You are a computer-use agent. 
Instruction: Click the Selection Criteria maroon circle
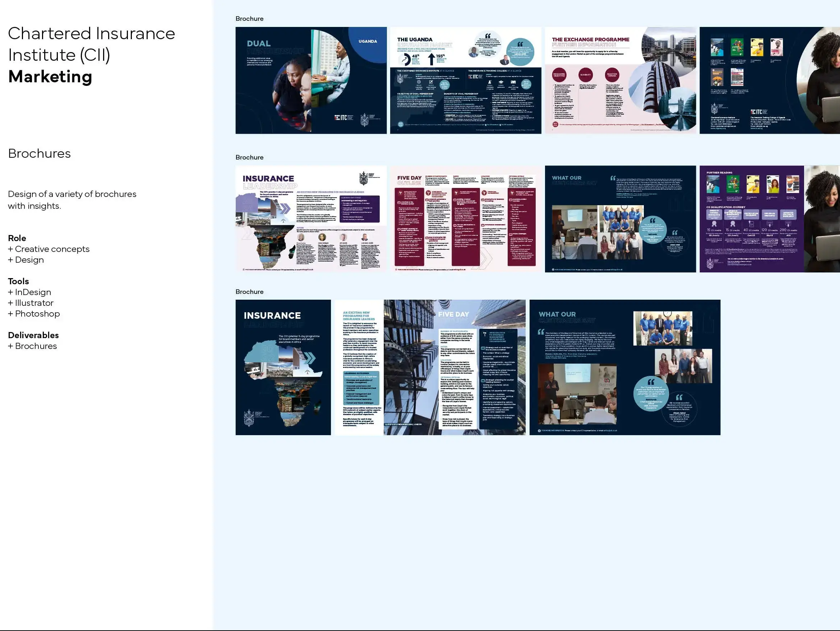pos(612,75)
